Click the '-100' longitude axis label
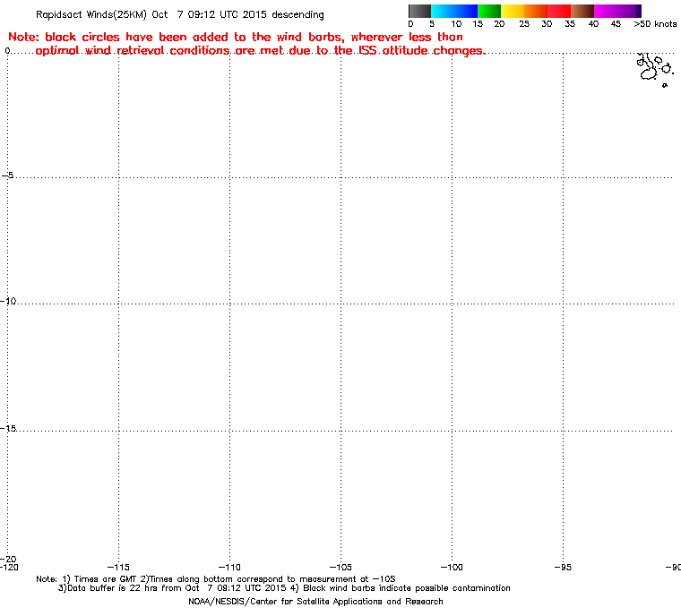 pyautogui.click(x=452, y=568)
